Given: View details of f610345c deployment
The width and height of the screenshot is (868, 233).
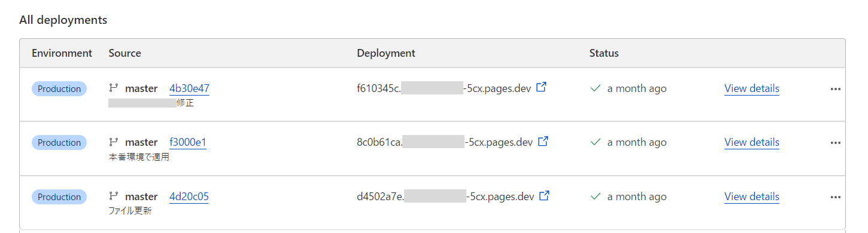Looking at the screenshot, I should click(752, 88).
